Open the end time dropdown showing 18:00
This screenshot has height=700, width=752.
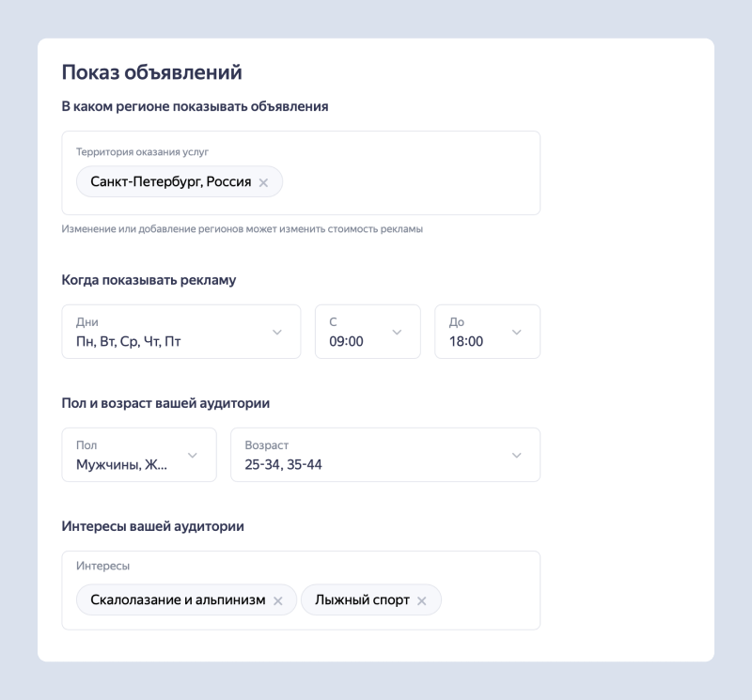coord(475,332)
